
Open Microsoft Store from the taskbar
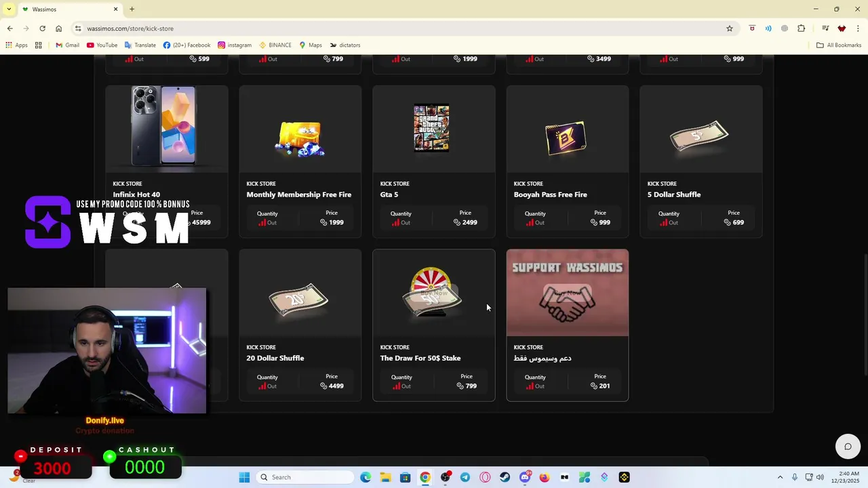405,477
